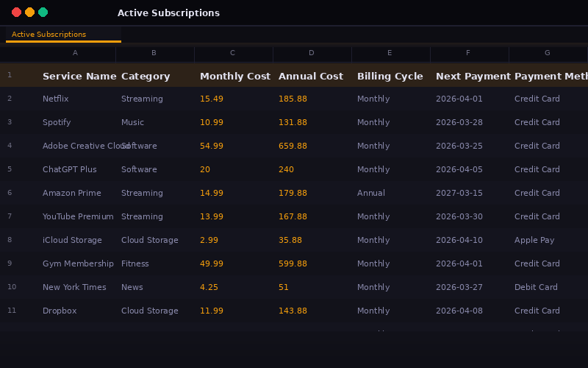Select the Annual billing cycle cell
Image resolution: width=588 pixels, height=368 pixels.
pos(391,193)
